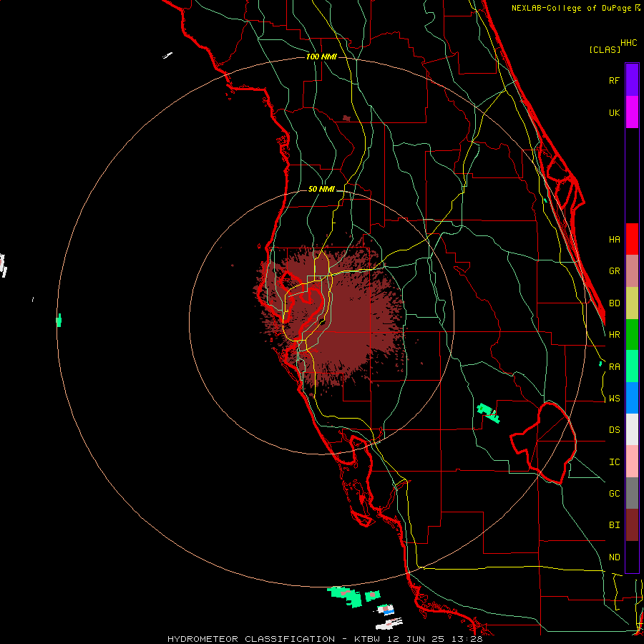The image size is (644, 644).
Task: Click the BI brown legend swatch
Action: point(632,525)
